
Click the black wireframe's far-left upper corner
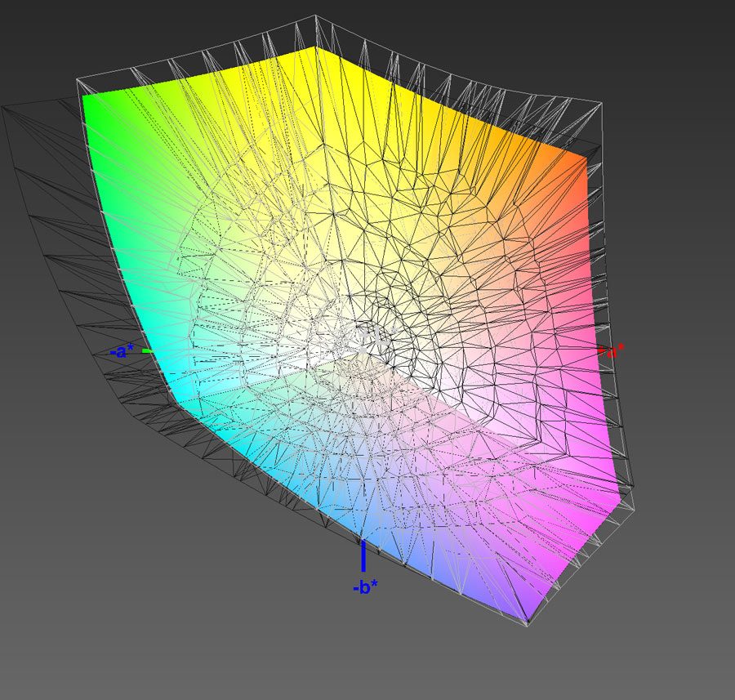2,107
